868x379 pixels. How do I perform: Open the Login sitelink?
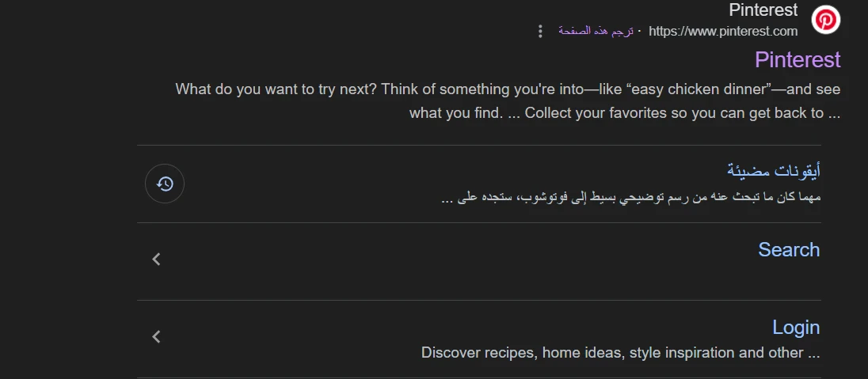click(x=796, y=328)
